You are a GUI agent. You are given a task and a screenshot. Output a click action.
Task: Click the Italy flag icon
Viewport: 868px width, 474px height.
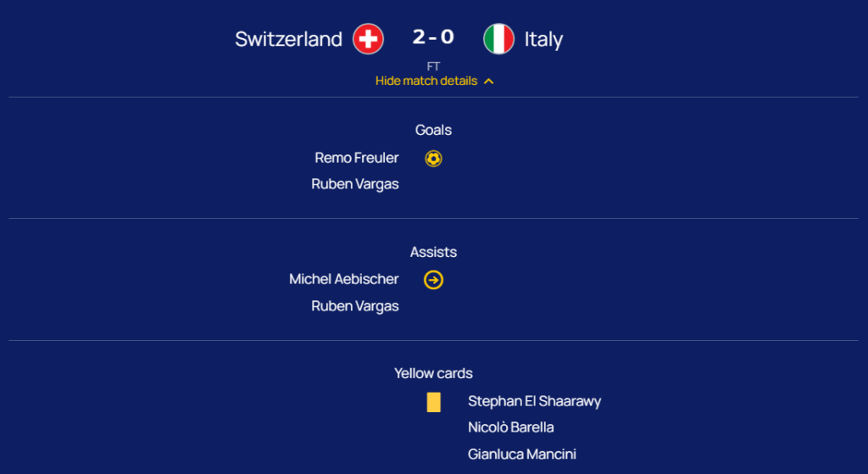498,39
